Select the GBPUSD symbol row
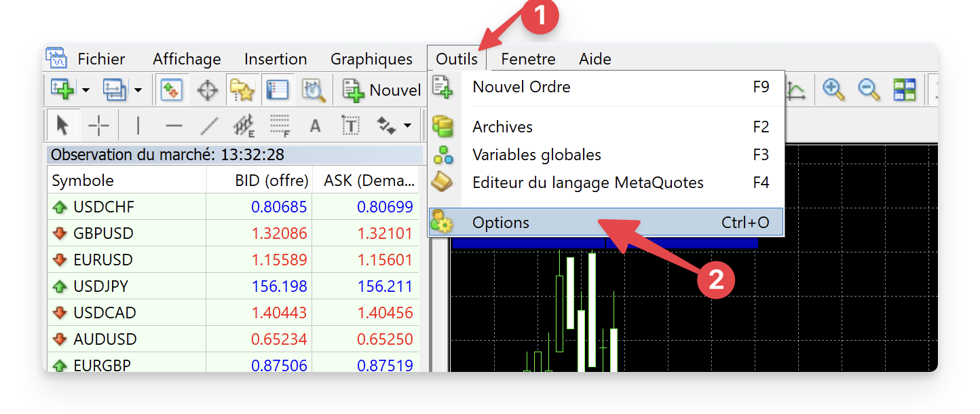 [x=233, y=233]
